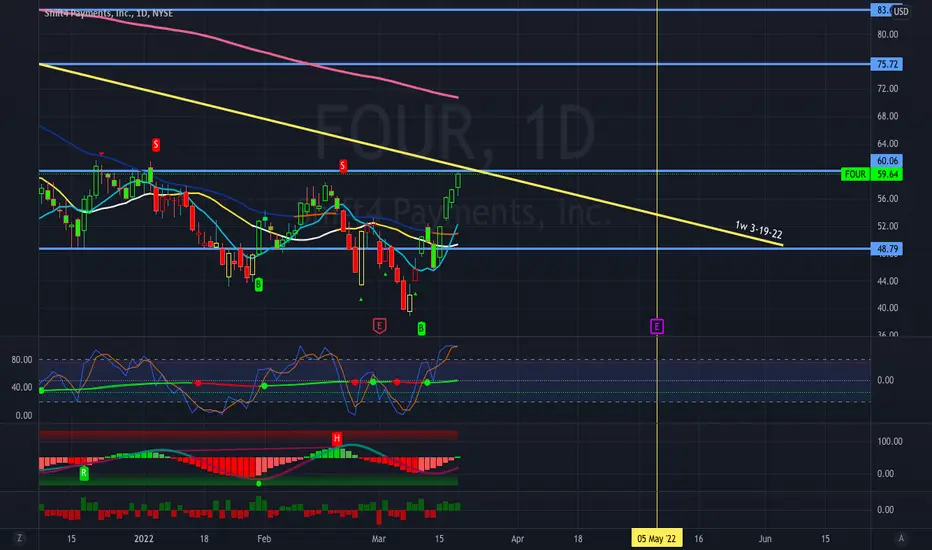Click the Z timezone button on the time axis
The height and width of the screenshot is (550, 932).
click(x=20, y=538)
